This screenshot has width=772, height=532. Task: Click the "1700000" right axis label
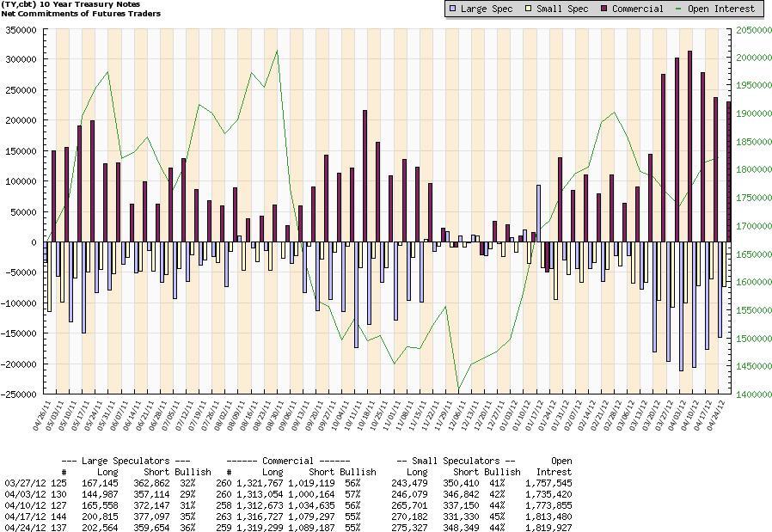pyautogui.click(x=753, y=226)
